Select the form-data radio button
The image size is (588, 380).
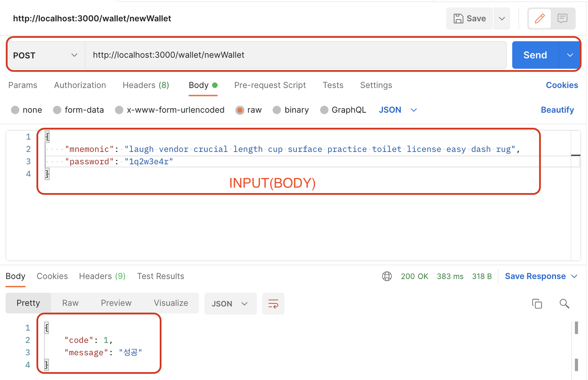57,110
